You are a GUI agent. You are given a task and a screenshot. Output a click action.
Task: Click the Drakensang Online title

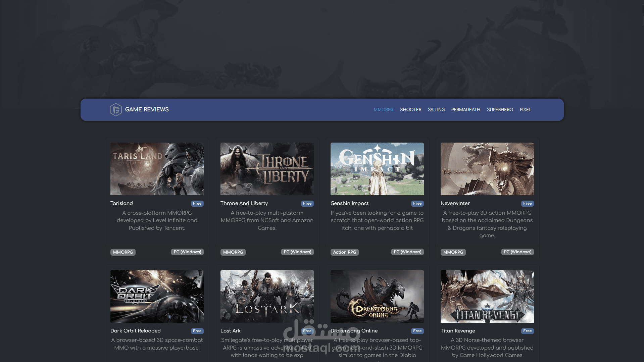coord(354,331)
